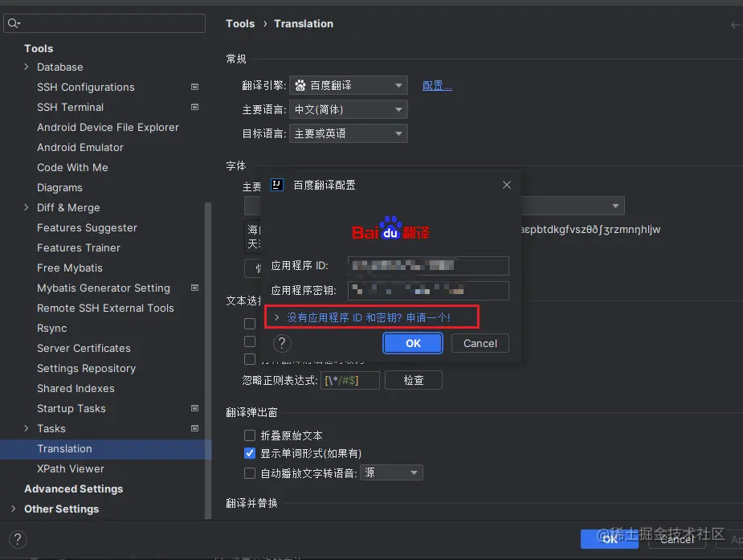Click the settings search input box
The image size is (743, 560).
[104, 23]
